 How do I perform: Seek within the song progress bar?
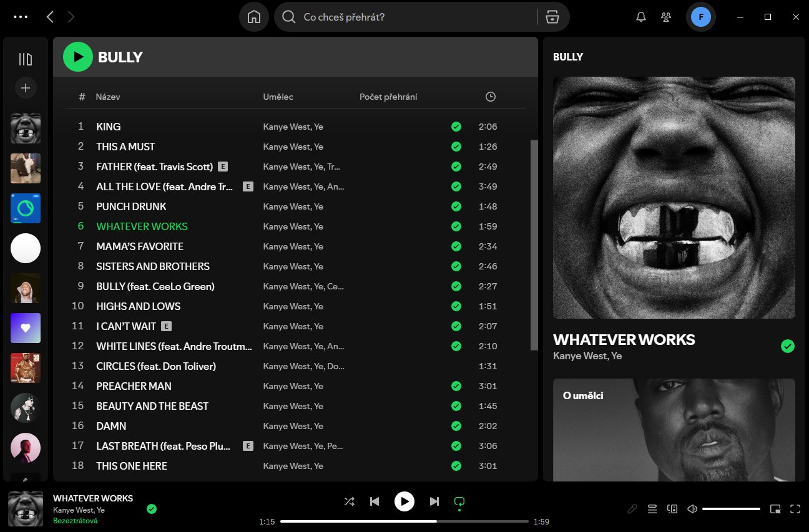405,521
